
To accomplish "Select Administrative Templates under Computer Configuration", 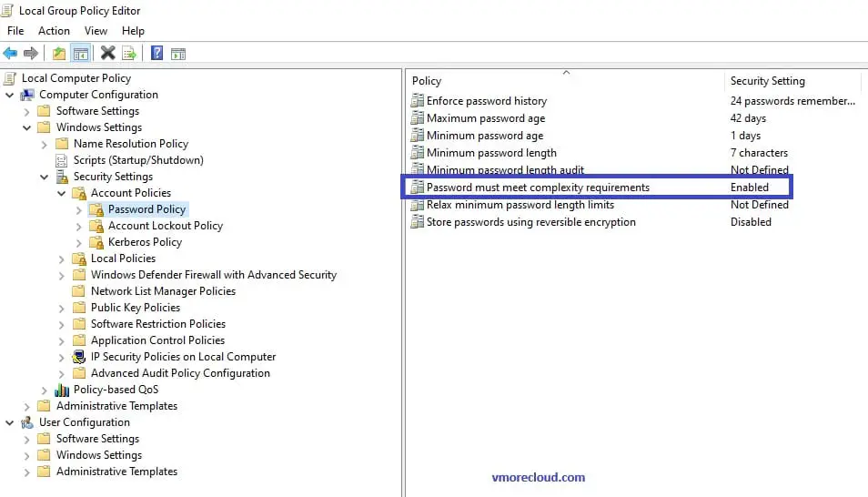I will coord(116,406).
